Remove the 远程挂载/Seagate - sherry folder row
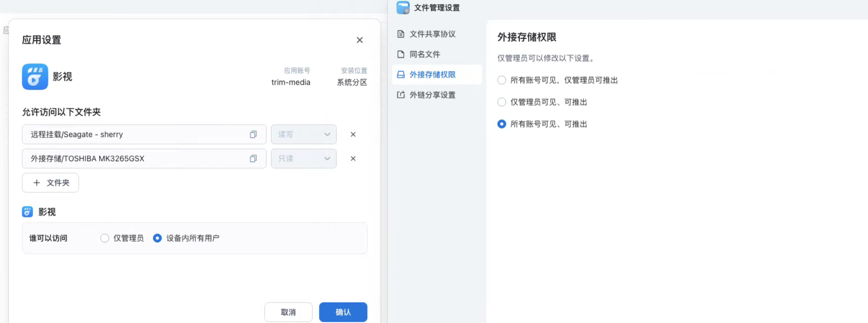This screenshot has width=868, height=323. pyautogui.click(x=353, y=135)
